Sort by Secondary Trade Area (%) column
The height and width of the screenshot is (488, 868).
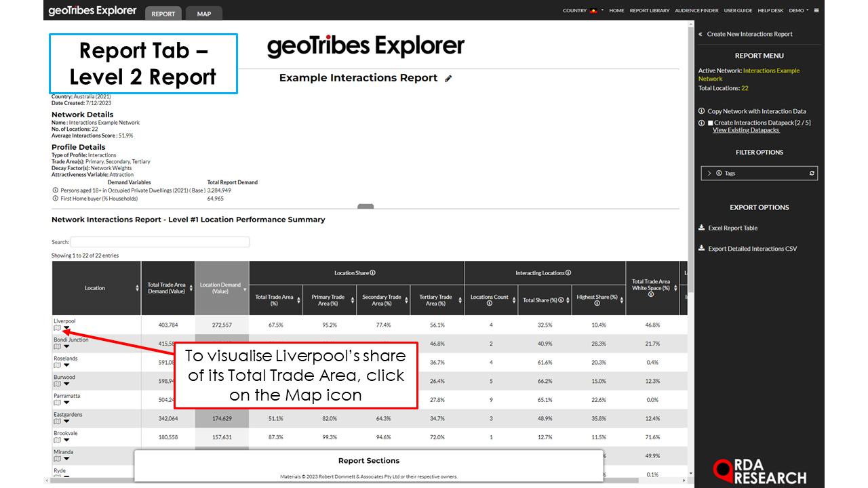point(383,300)
